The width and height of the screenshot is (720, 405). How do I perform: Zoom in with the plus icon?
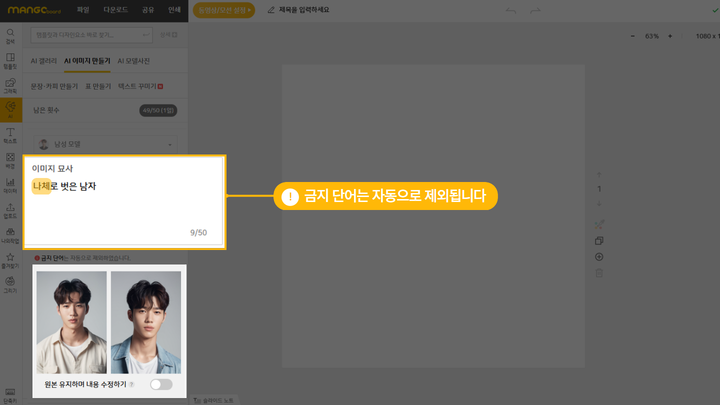(x=670, y=36)
